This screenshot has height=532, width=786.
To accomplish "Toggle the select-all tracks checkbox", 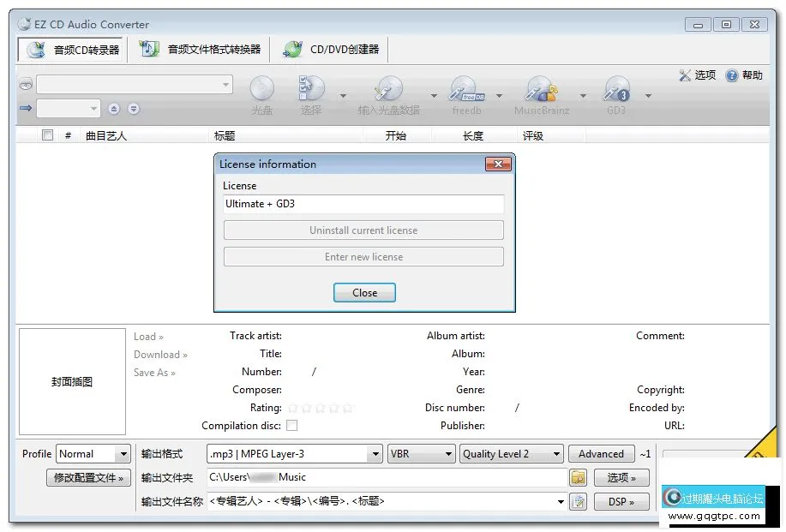I will point(48,135).
